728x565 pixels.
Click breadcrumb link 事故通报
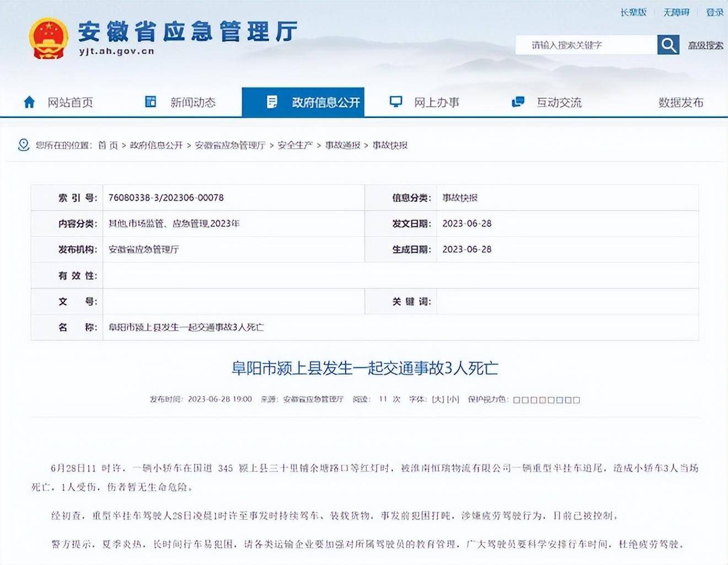tap(342, 145)
